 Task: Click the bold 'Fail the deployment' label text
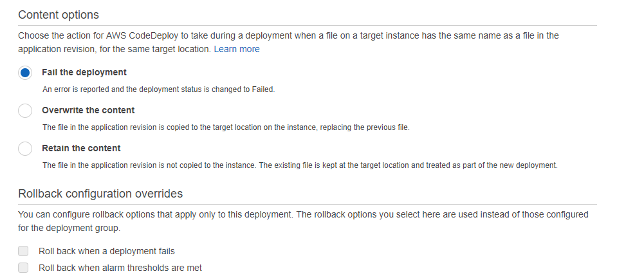tap(84, 72)
